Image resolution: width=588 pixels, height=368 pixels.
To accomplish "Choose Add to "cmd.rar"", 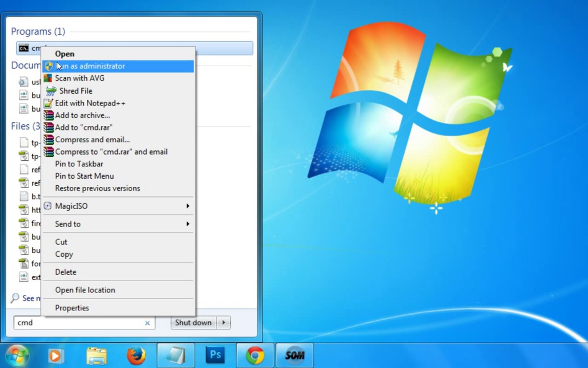I will 118,127.
